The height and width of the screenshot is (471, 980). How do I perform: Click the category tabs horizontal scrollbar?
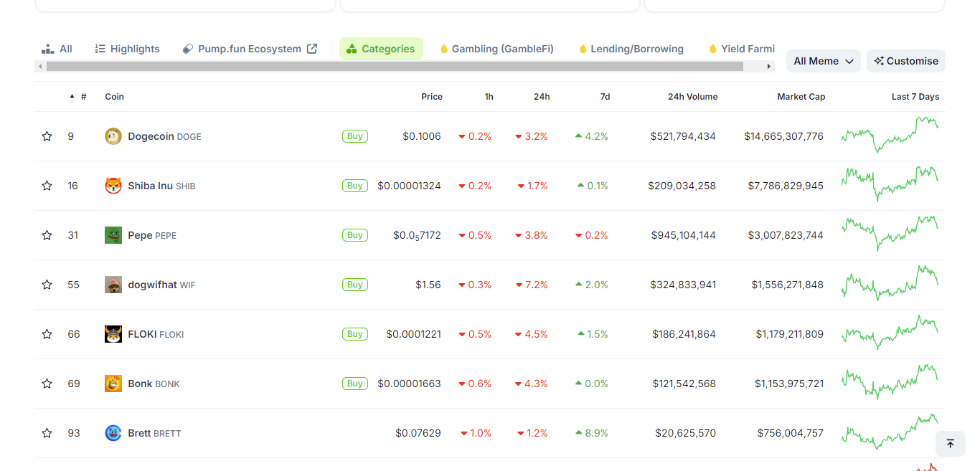[395, 66]
